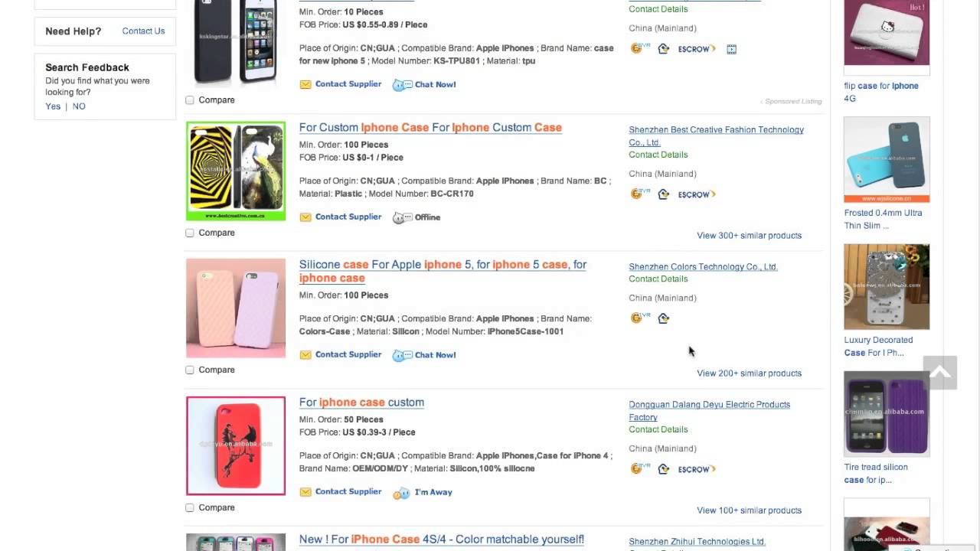Click the envelope icon for the silicone case listing
980x551 pixels.
(305, 355)
